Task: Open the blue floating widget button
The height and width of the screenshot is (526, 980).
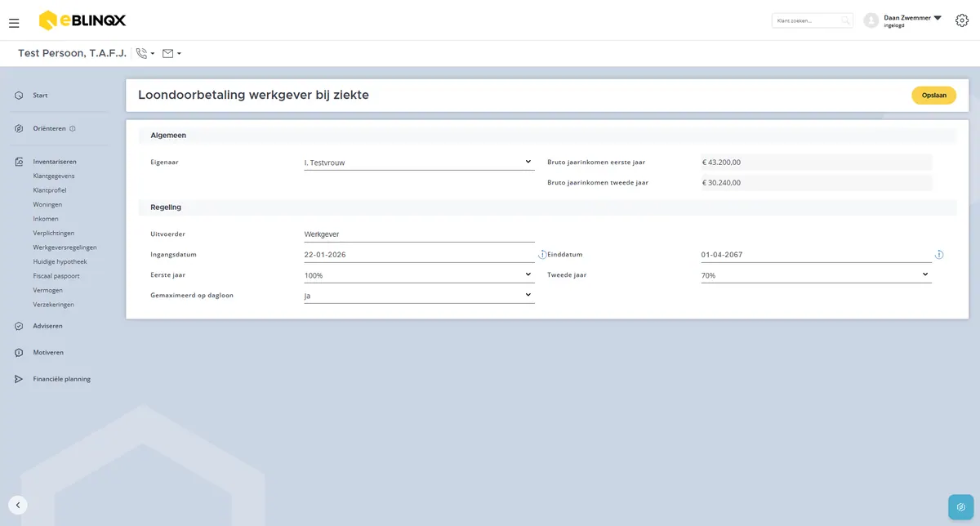Action: coord(961,507)
